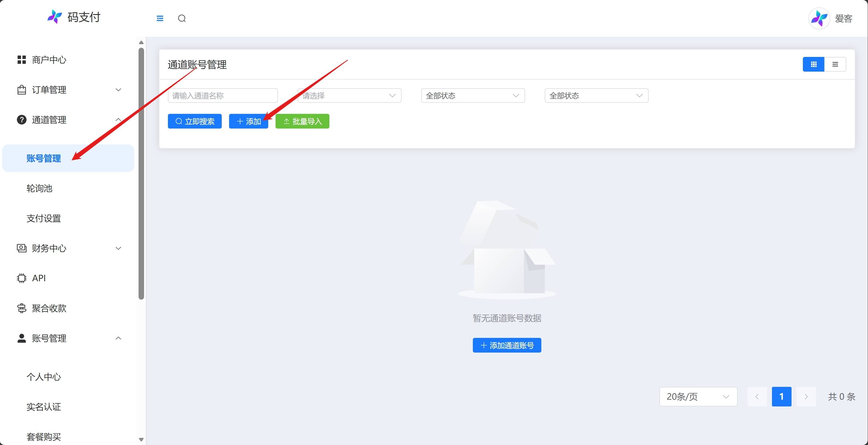Click the 爱客 username in header

pyautogui.click(x=844, y=19)
